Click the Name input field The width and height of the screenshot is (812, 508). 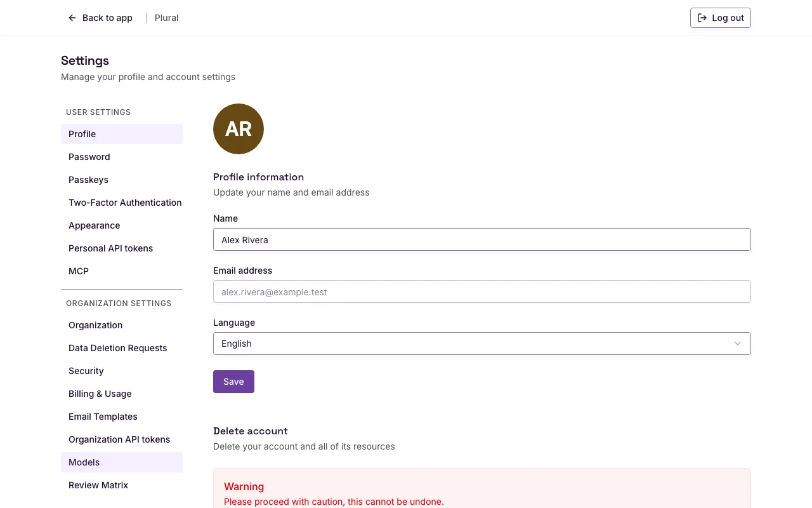point(482,239)
